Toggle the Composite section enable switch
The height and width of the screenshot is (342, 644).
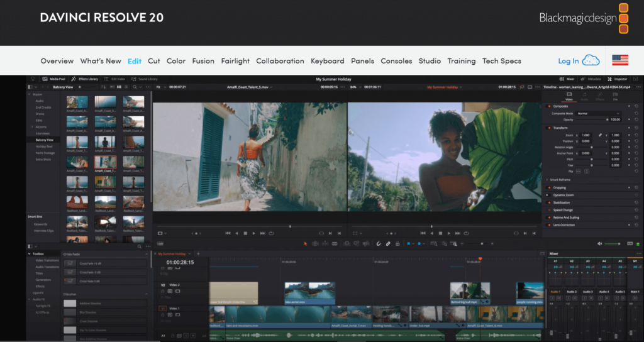click(548, 106)
